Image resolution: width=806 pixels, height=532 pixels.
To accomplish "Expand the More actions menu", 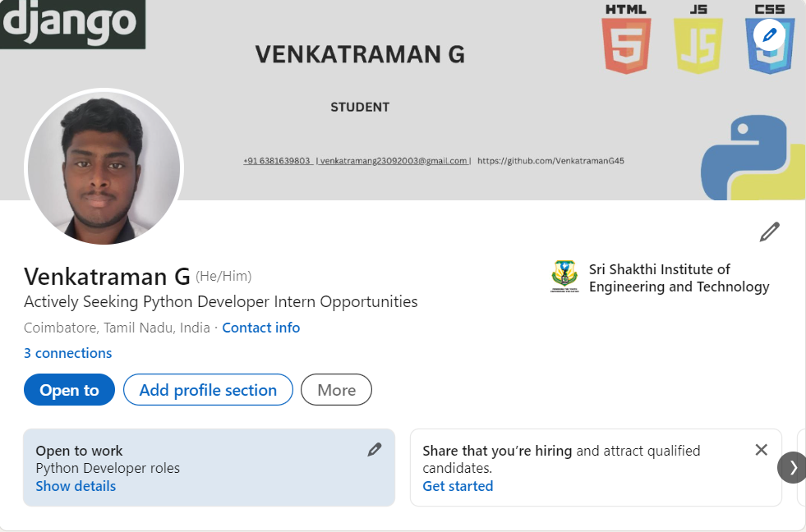I will click(336, 390).
